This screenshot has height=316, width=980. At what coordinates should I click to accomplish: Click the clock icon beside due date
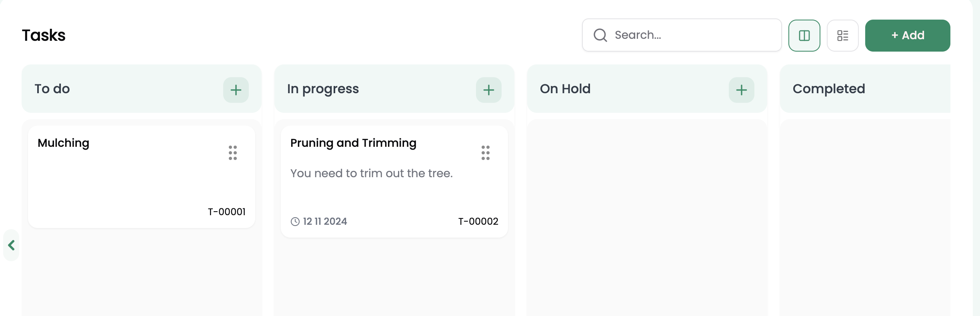tap(295, 222)
